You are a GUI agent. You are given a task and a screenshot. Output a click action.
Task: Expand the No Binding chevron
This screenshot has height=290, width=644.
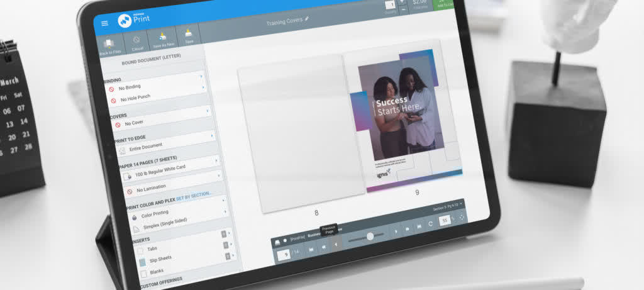[x=201, y=76]
